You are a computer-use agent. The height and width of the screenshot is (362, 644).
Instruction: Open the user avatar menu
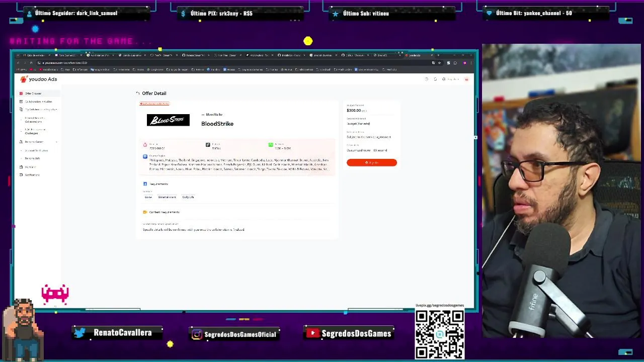[466, 79]
